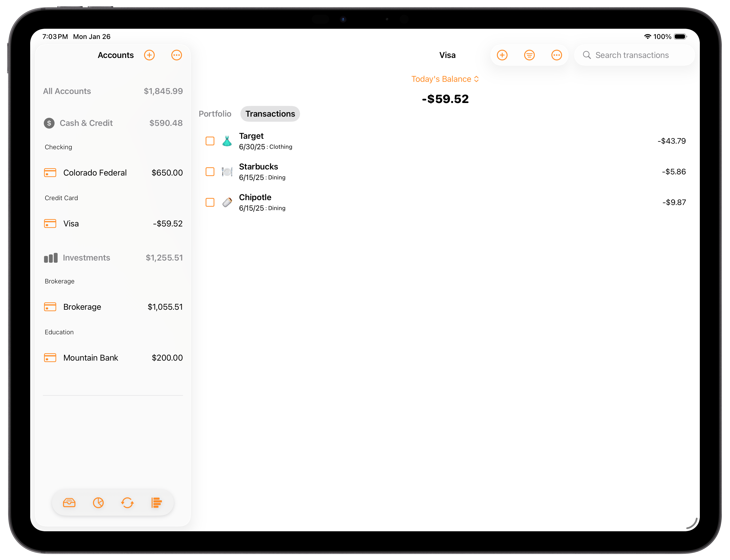The width and height of the screenshot is (730, 560).
Task: Open the pie chart reports icon
Action: click(x=98, y=502)
